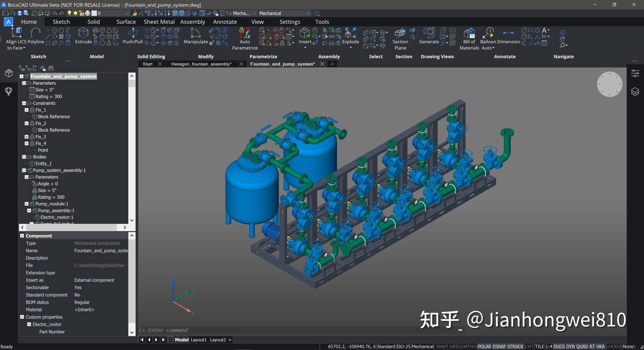Disable ESNAP in the status bar
The height and width of the screenshot is (350, 644).
tap(499, 346)
